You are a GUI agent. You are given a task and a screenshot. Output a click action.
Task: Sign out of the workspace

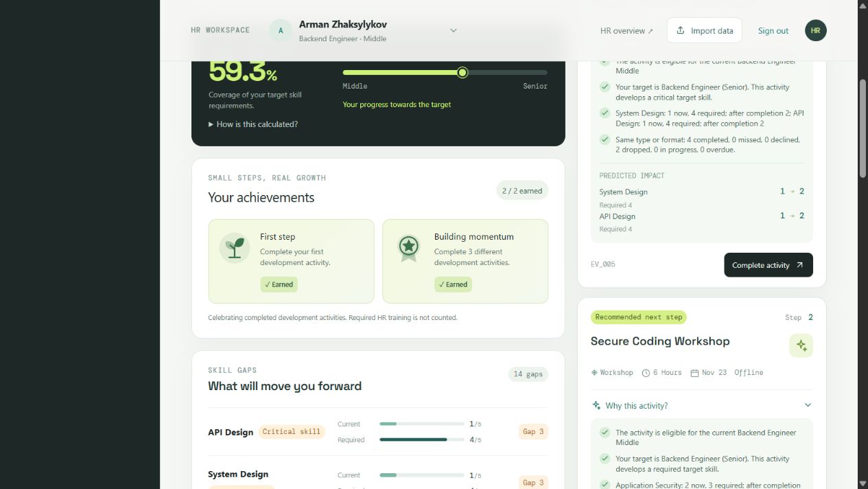point(773,31)
